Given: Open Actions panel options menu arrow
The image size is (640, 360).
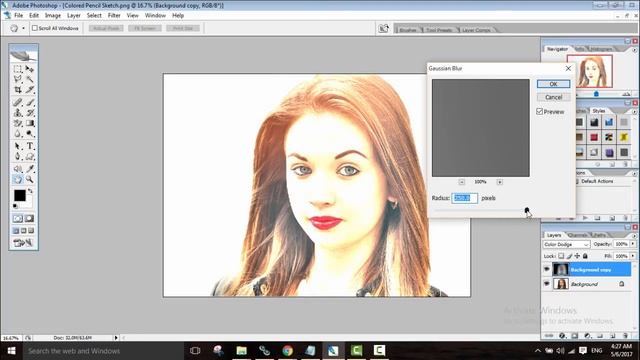Looking at the screenshot, I should [x=634, y=173].
